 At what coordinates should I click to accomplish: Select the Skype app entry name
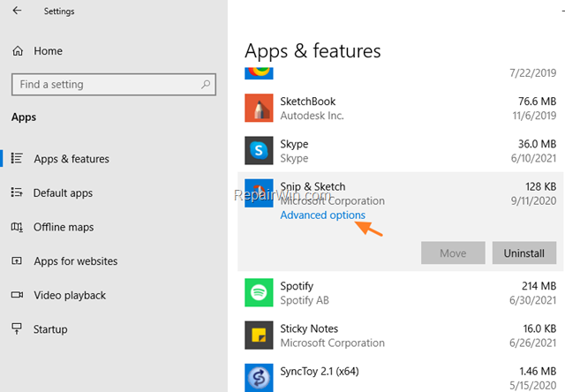coord(294,144)
